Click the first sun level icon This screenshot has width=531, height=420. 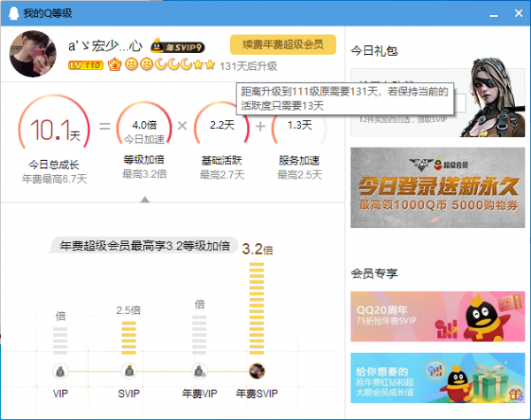(131, 65)
